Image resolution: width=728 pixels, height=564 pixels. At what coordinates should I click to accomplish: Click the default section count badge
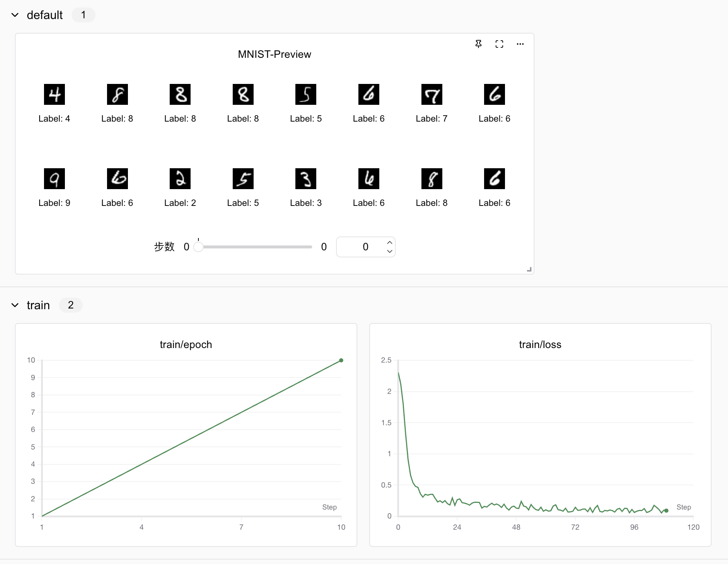tap(84, 15)
